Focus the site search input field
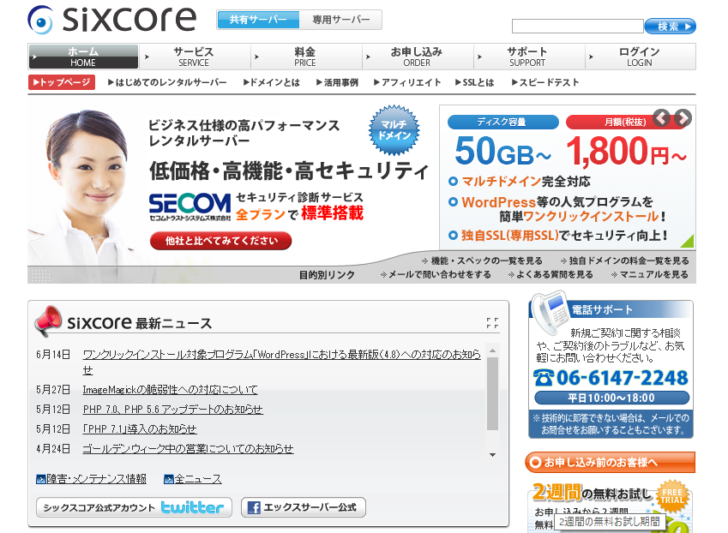This screenshot has width=728, height=533. click(x=577, y=26)
